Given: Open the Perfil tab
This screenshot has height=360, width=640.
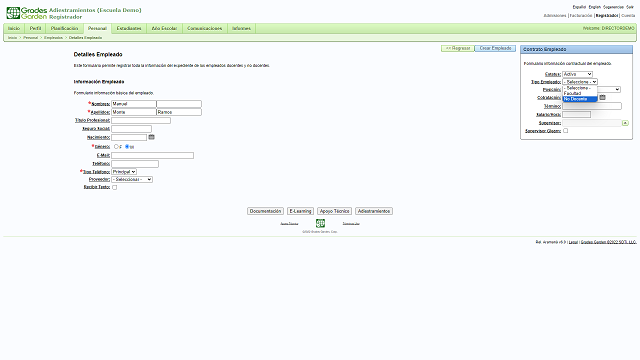Looking at the screenshot, I should (x=36, y=28).
